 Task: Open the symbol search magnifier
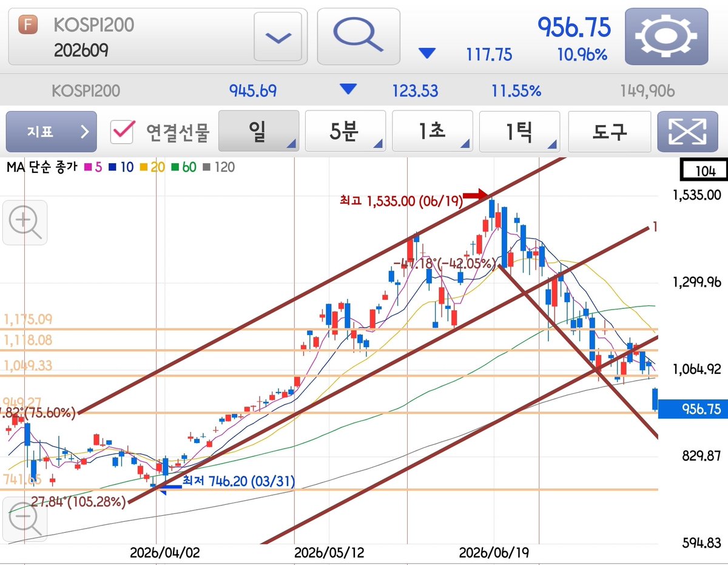(x=359, y=36)
